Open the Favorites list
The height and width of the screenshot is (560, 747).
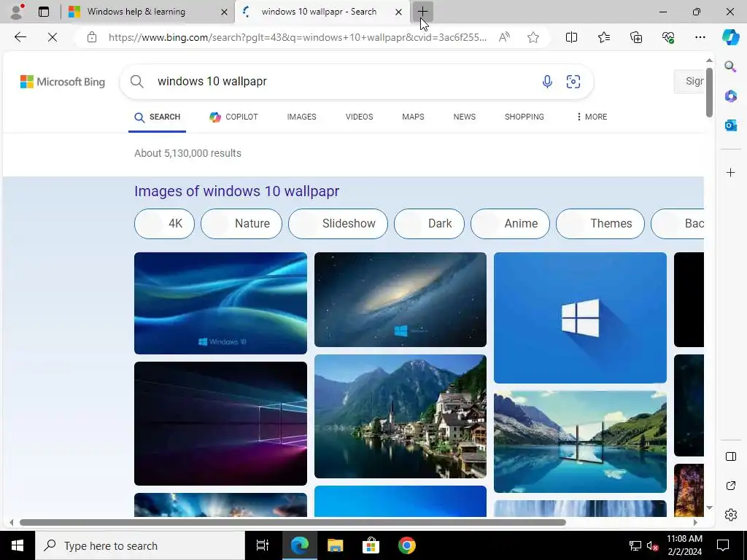(x=603, y=37)
